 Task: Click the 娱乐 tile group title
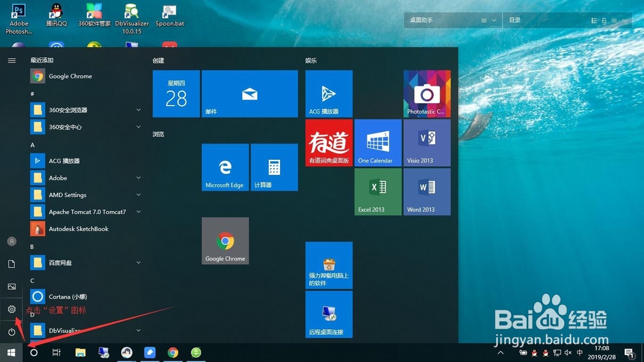point(311,61)
